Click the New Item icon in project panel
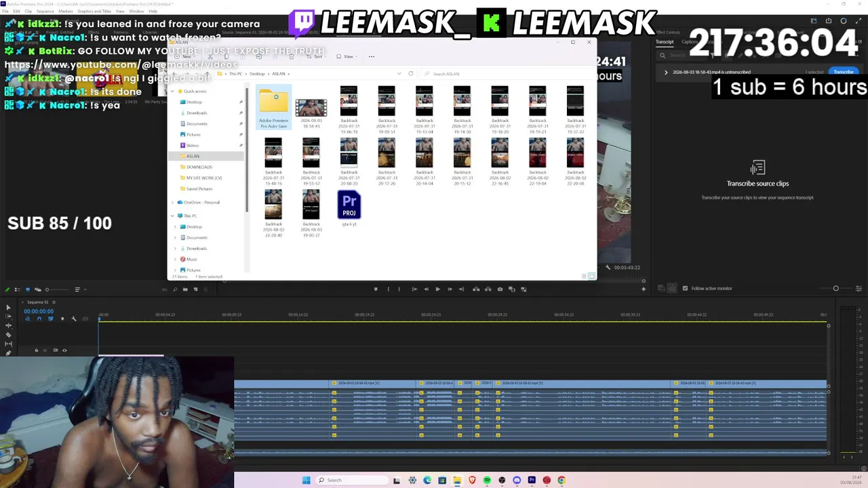868x488 pixels. click(x=196, y=289)
